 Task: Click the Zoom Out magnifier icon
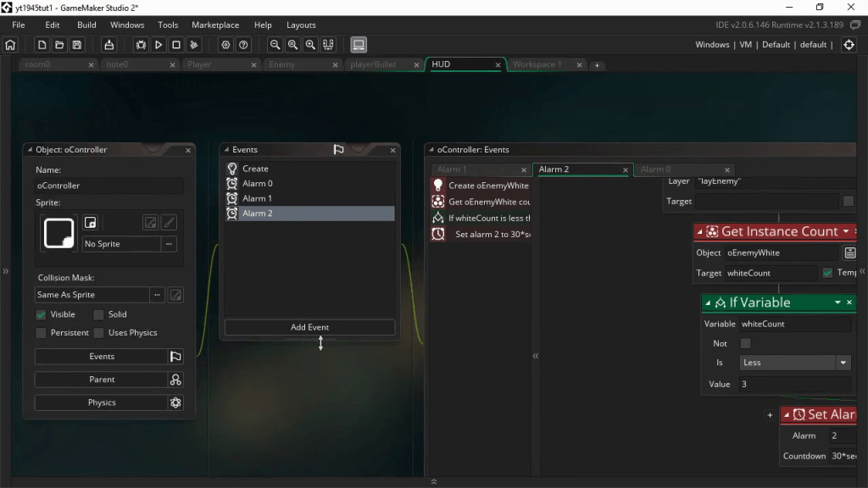[275, 45]
